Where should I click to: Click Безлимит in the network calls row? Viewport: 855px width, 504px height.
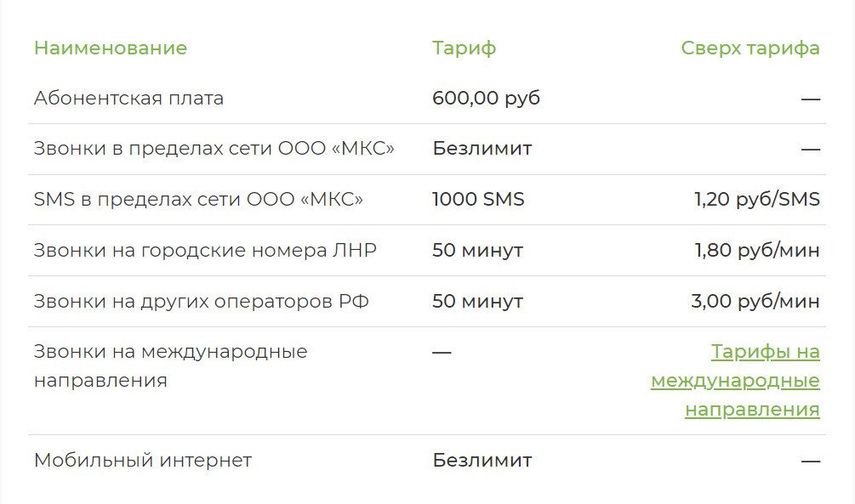tap(482, 149)
